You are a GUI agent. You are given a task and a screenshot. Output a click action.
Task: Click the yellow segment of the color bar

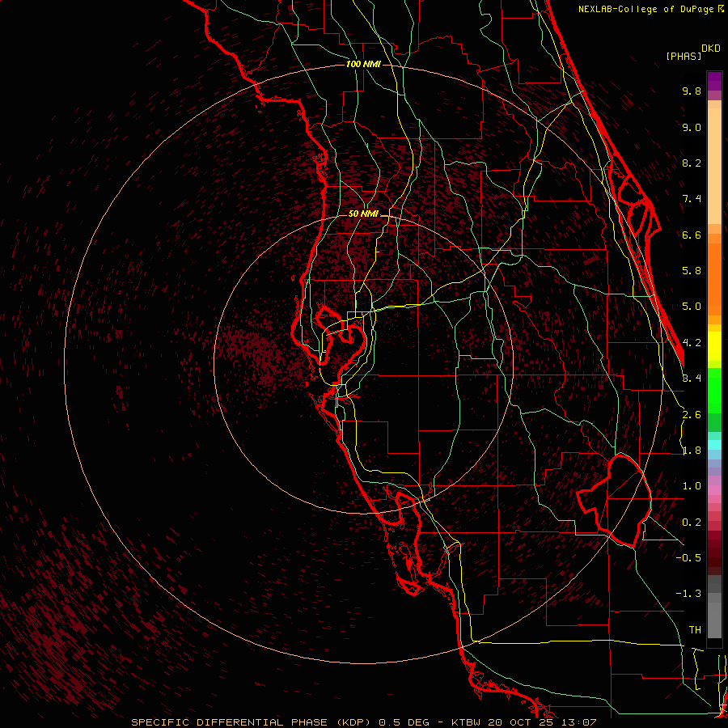[x=714, y=346]
